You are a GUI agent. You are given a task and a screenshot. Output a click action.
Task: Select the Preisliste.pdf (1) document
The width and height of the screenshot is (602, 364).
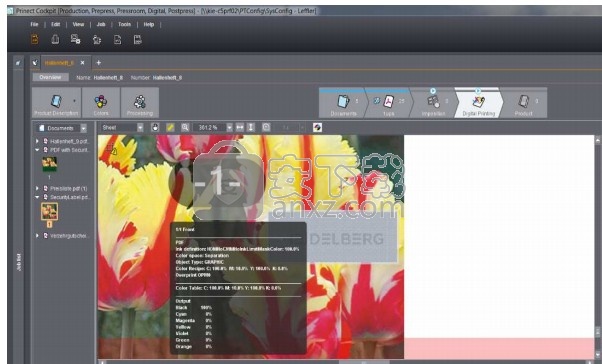pyautogui.click(x=69, y=189)
